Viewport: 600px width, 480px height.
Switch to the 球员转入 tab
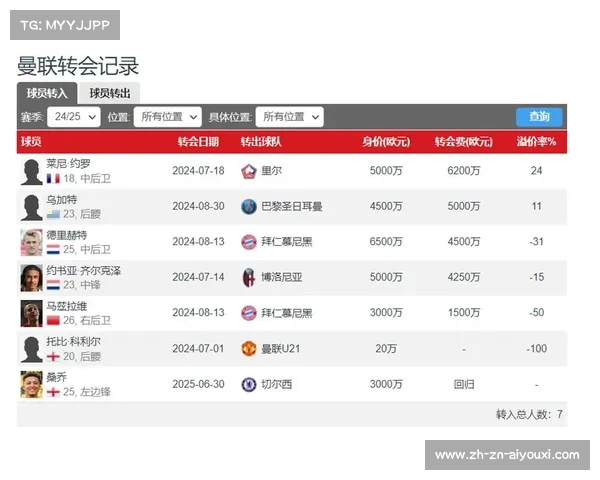(x=47, y=93)
